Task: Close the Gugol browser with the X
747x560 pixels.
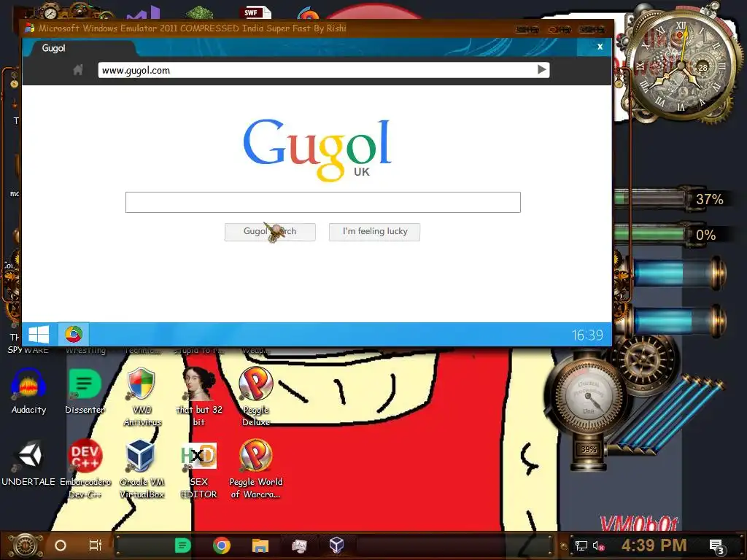Action: point(600,47)
